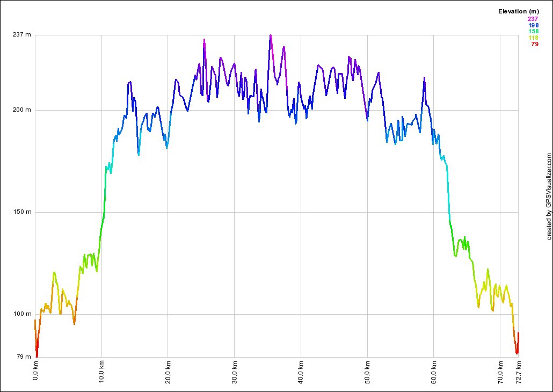Click the '50.0 km' x-axis label
The height and width of the screenshot is (392, 553).
point(367,373)
